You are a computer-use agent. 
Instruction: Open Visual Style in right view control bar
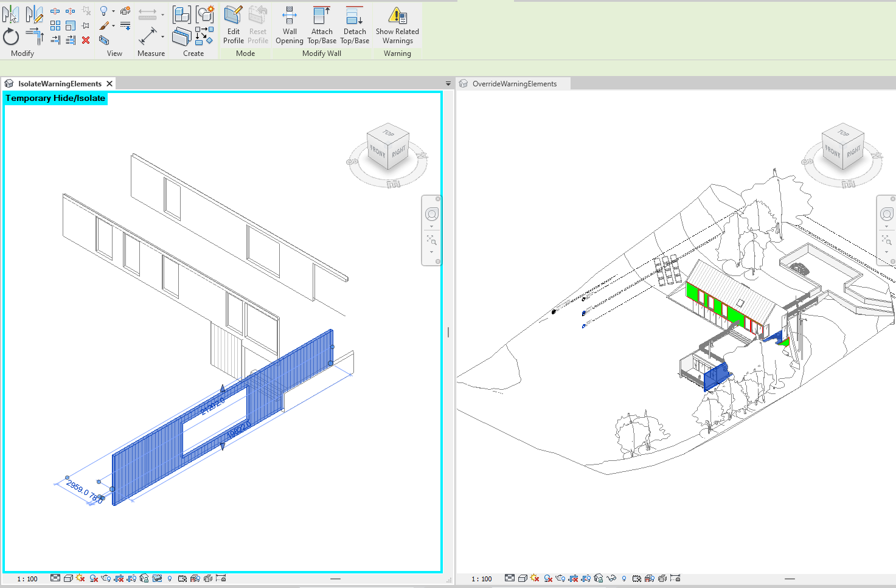click(x=523, y=578)
